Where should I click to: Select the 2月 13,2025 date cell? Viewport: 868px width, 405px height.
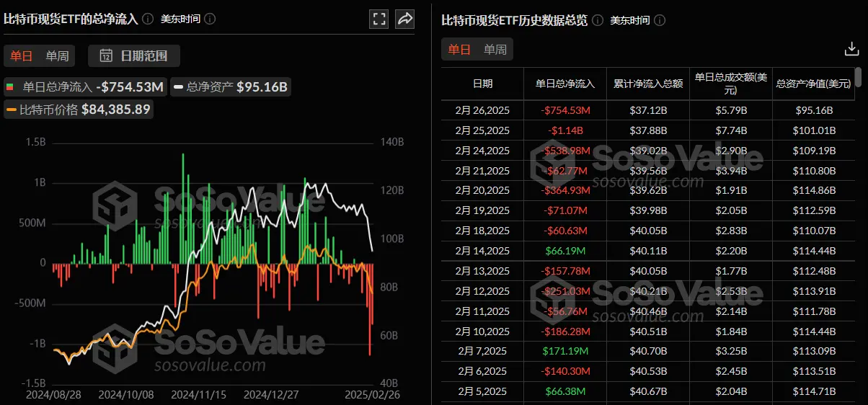[482, 271]
